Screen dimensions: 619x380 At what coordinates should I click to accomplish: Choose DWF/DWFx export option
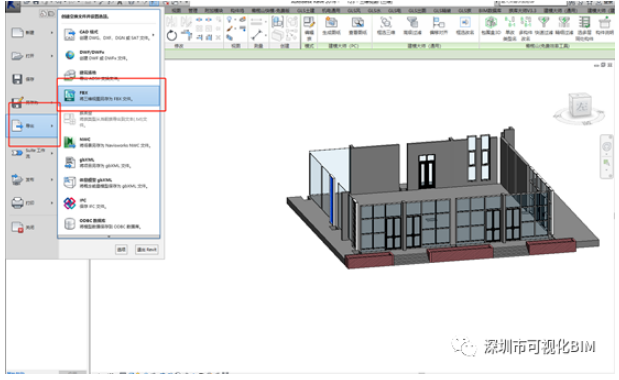109,55
